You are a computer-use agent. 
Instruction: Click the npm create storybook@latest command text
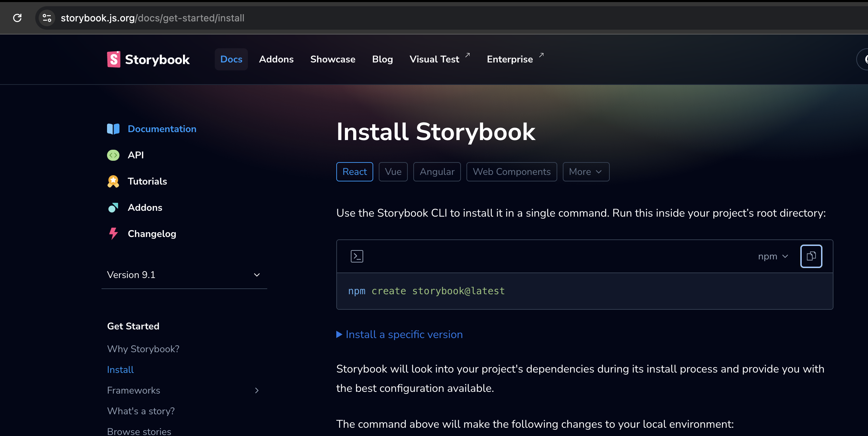426,291
